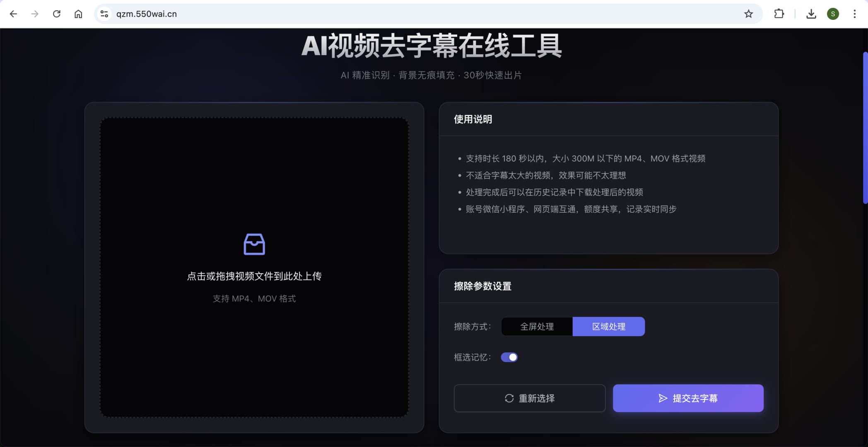Click the 使用说明 panel header
This screenshot has height=447, width=868.
coord(473,119)
